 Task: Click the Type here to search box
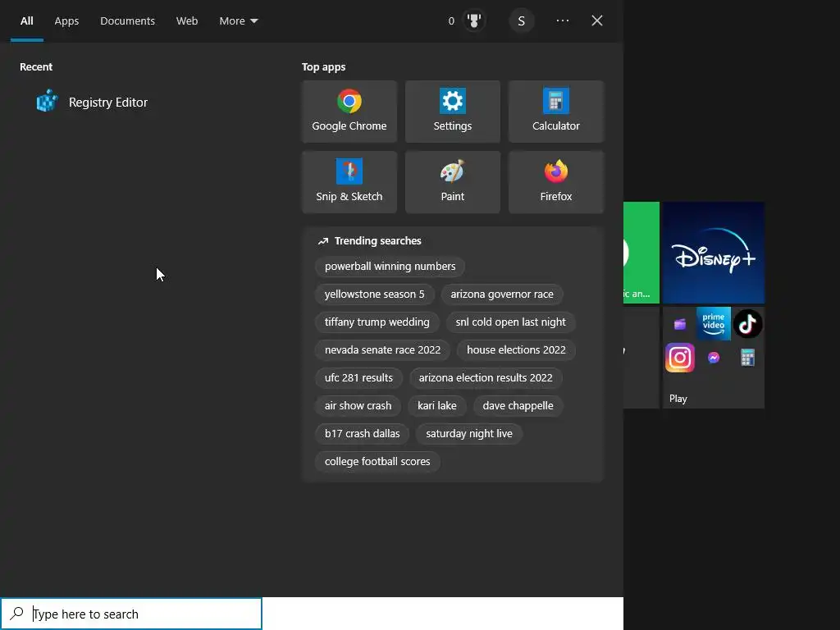click(131, 614)
